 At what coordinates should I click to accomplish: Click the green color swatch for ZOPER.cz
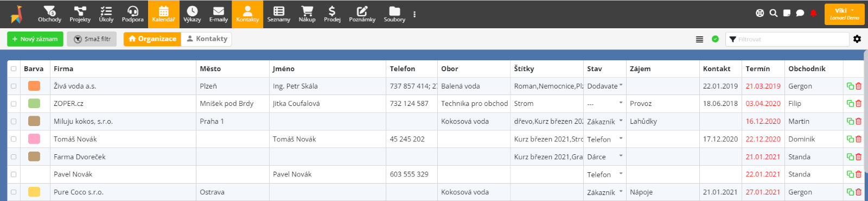[x=34, y=103]
